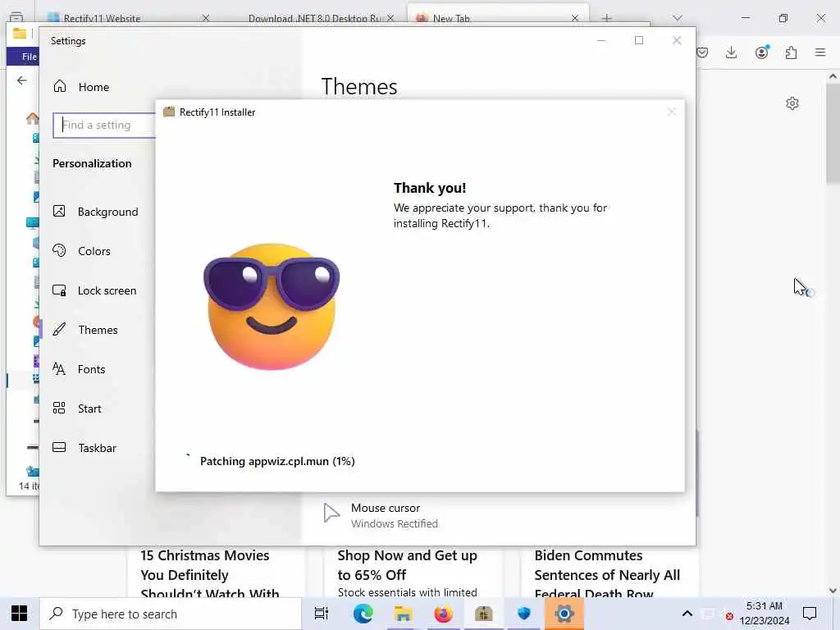Open Firefox Pocket save icon

coord(702,52)
